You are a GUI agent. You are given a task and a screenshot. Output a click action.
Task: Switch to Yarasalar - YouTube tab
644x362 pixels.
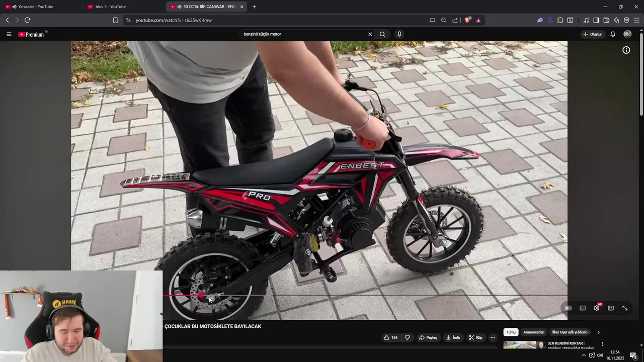[41, 7]
